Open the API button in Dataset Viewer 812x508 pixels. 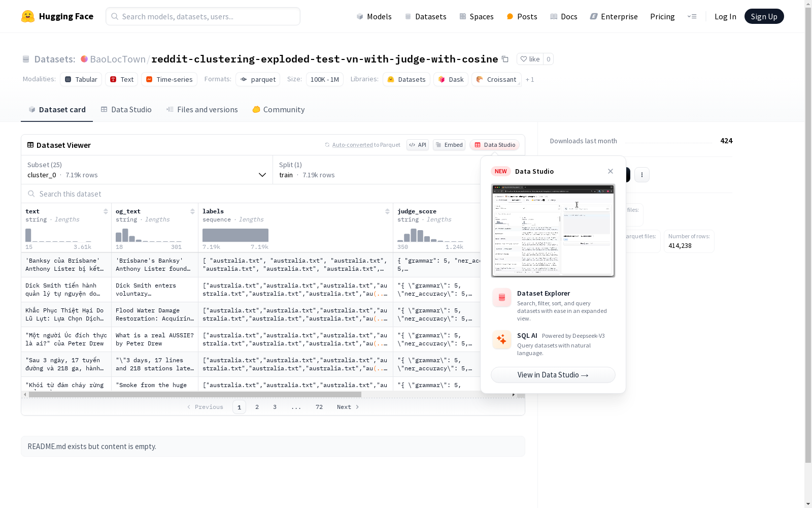click(x=418, y=145)
